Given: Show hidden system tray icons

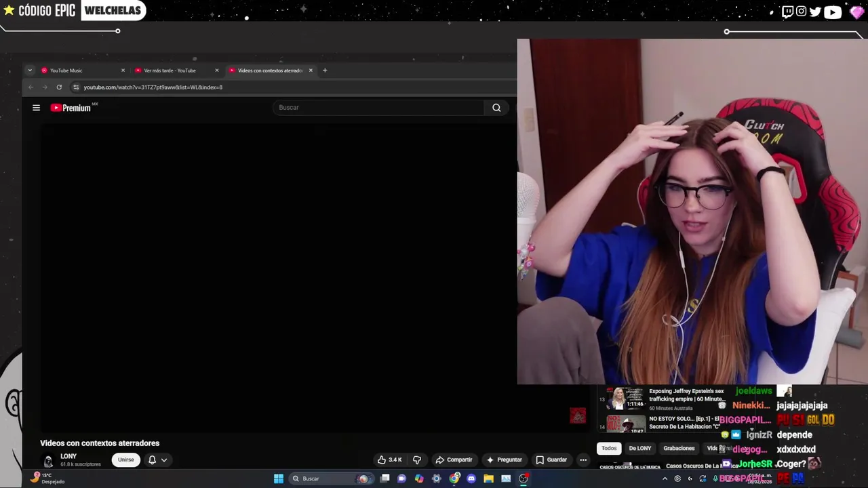Looking at the screenshot, I should pyautogui.click(x=665, y=479).
